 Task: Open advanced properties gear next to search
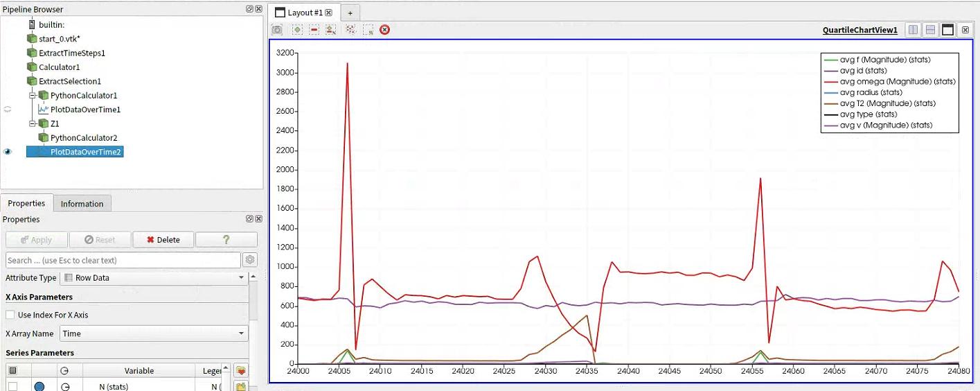tap(250, 260)
